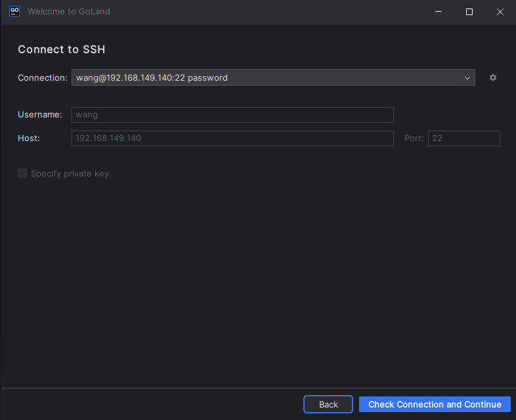Enable the Specify private key checkbox
Viewport: 516px width, 420px height.
coord(22,173)
